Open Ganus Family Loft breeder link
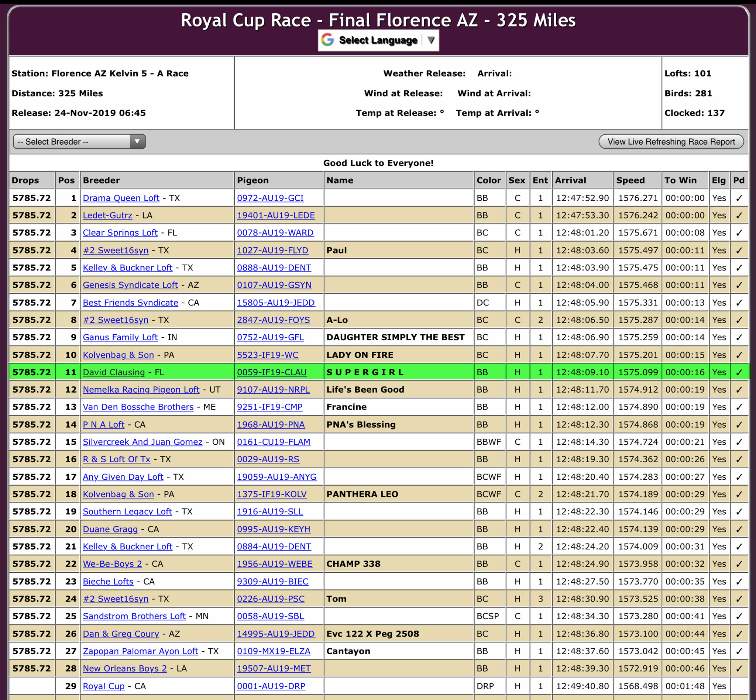 (x=120, y=337)
